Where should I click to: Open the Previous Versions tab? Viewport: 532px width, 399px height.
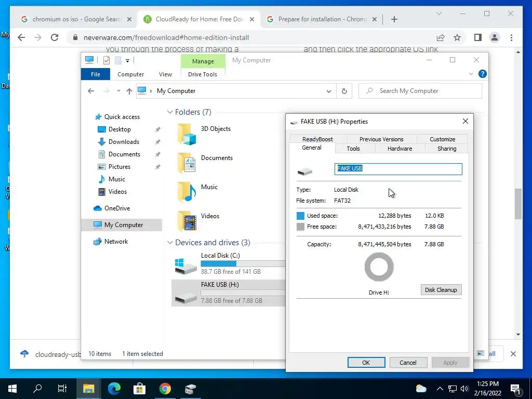click(381, 139)
